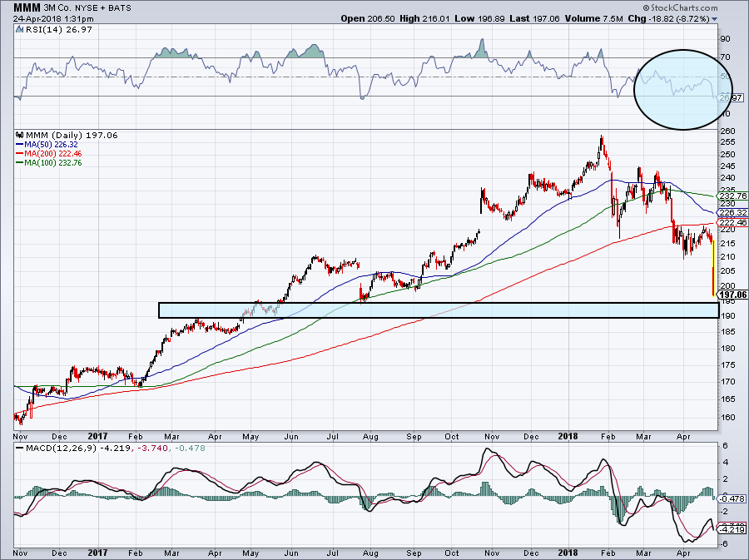Click the 2018 label on price chart date axis
This screenshot has height=560, width=749.
pyautogui.click(x=568, y=436)
